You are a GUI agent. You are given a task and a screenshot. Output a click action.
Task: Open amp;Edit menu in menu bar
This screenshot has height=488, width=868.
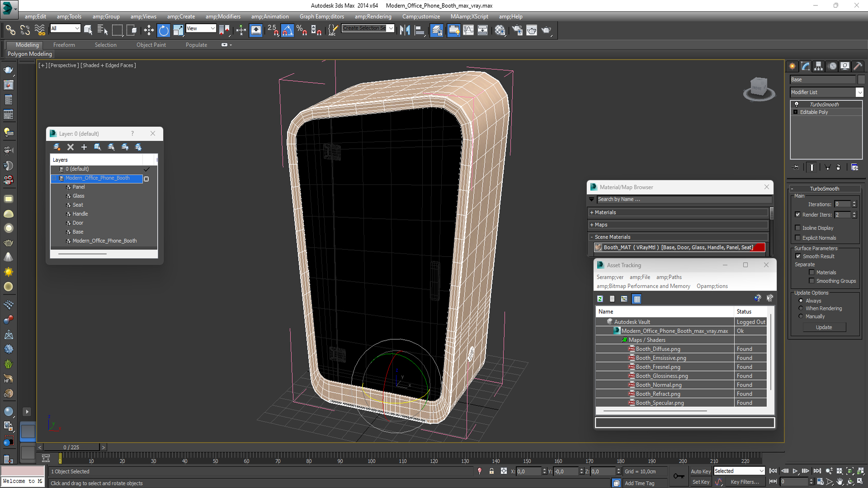(33, 16)
